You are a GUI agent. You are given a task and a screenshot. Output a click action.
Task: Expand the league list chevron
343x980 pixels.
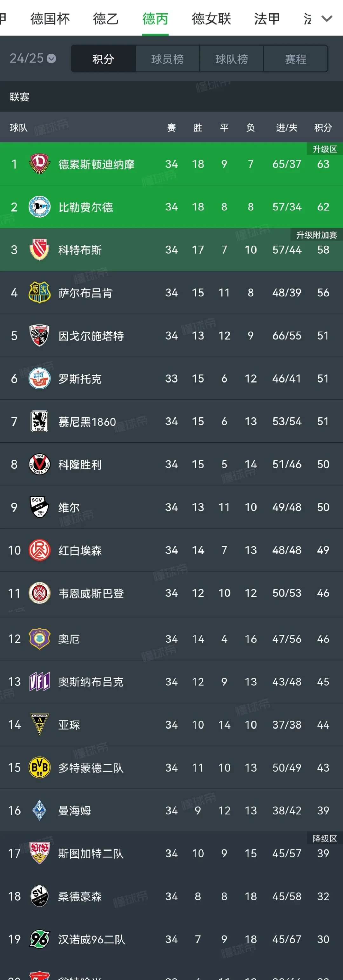click(x=327, y=19)
